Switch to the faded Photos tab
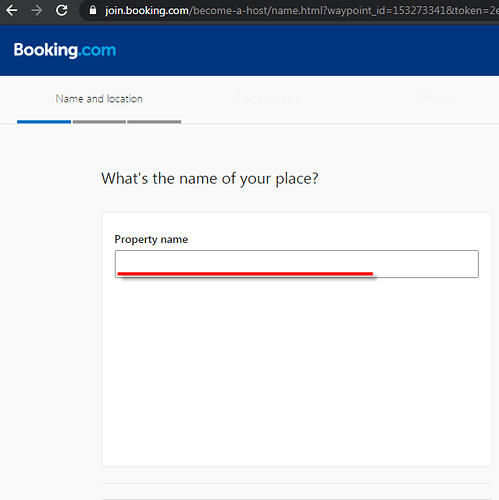499x500 pixels. (437, 98)
